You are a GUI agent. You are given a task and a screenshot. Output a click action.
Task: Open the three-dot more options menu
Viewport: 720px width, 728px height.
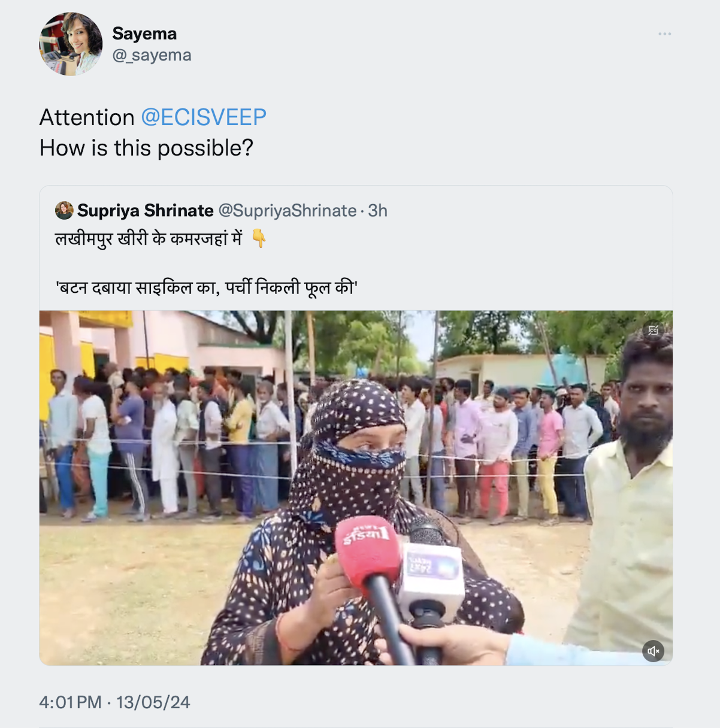click(664, 34)
